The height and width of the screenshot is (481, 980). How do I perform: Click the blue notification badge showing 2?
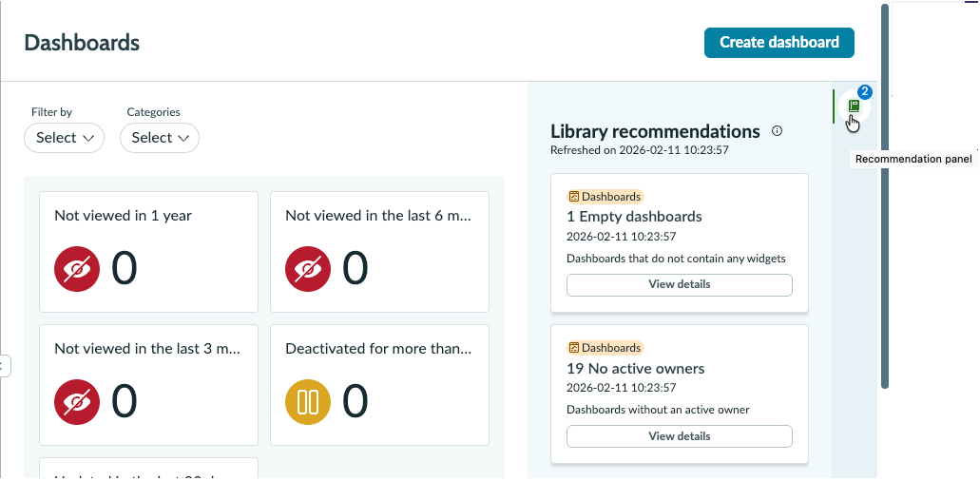(864, 92)
